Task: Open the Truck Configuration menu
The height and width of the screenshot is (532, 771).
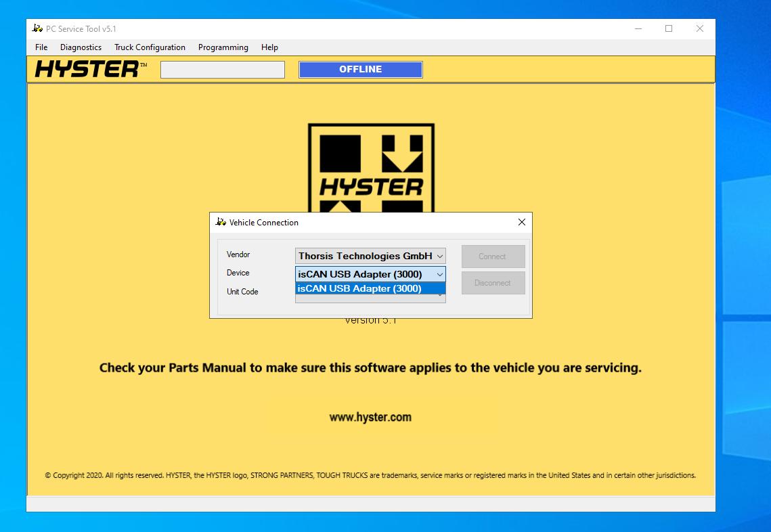Action: coord(150,47)
